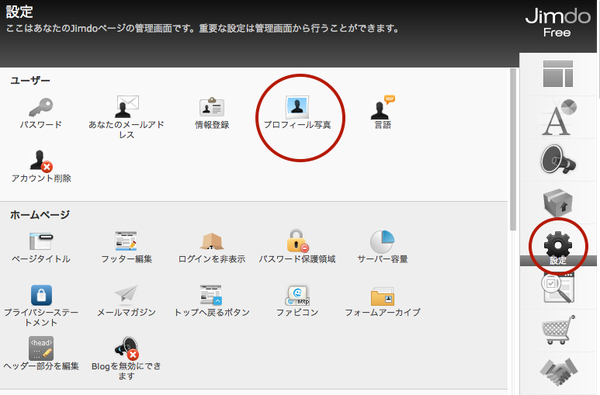Viewport: 600px width, 395px height.
Task: Click the vertical scrollbar of settings panel
Action: click(x=513, y=150)
